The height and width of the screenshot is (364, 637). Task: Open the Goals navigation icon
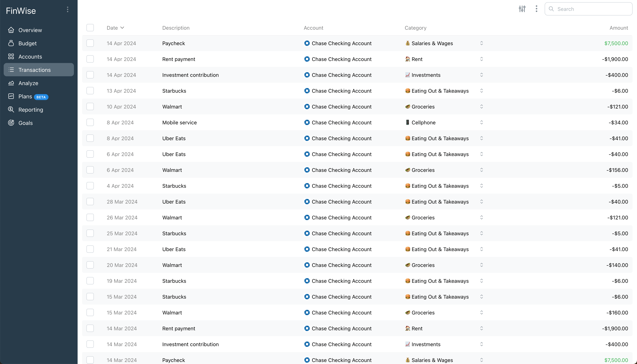[12, 123]
